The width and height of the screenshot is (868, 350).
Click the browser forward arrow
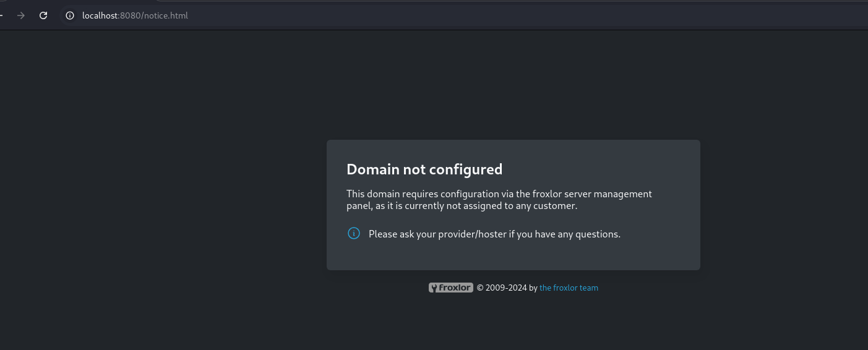click(x=21, y=15)
